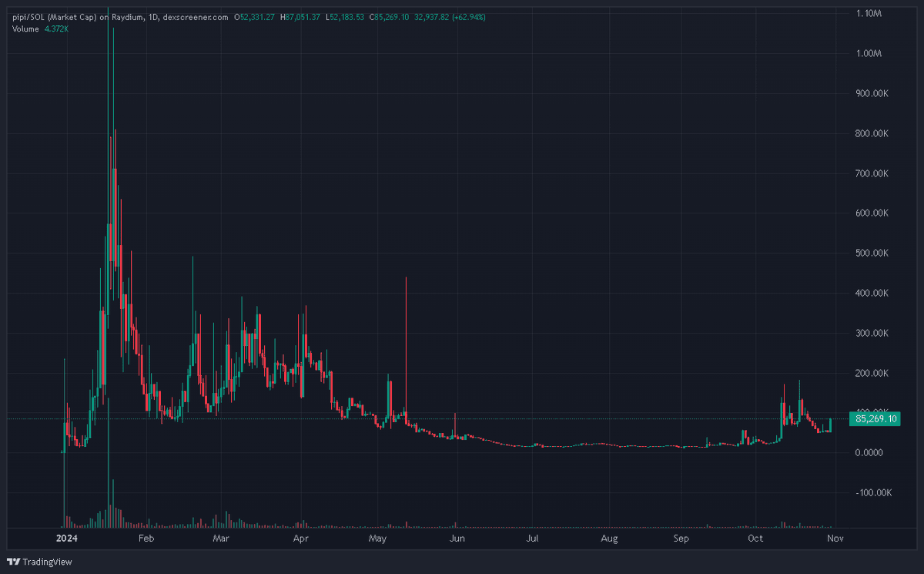Click the May time axis label
The image size is (924, 574).
click(377, 539)
